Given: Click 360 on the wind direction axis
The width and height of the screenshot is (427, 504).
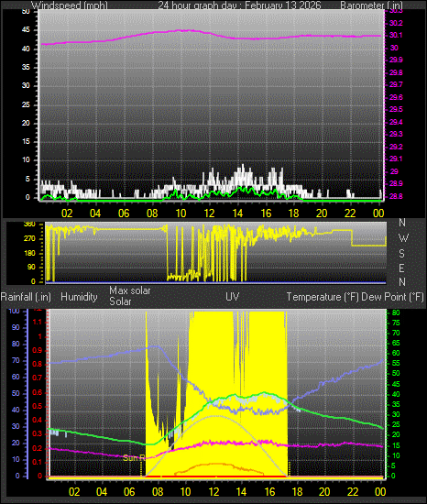Looking at the screenshot, I should point(29,225).
